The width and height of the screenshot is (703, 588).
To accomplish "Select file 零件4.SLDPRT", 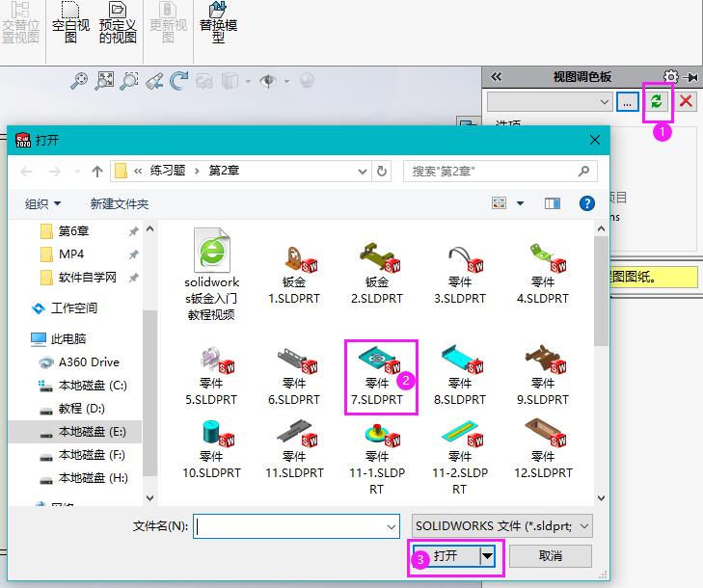I will pos(543,275).
